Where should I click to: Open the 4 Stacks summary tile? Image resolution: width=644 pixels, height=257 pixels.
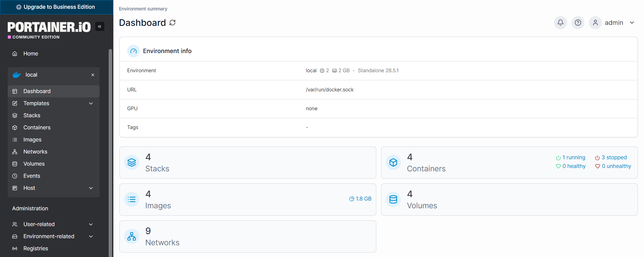(x=248, y=163)
